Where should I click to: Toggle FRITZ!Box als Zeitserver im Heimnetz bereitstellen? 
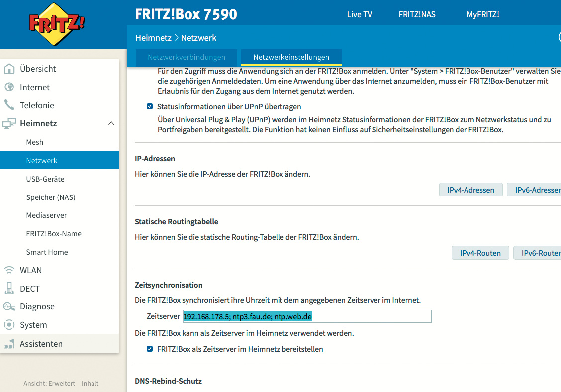(150, 349)
